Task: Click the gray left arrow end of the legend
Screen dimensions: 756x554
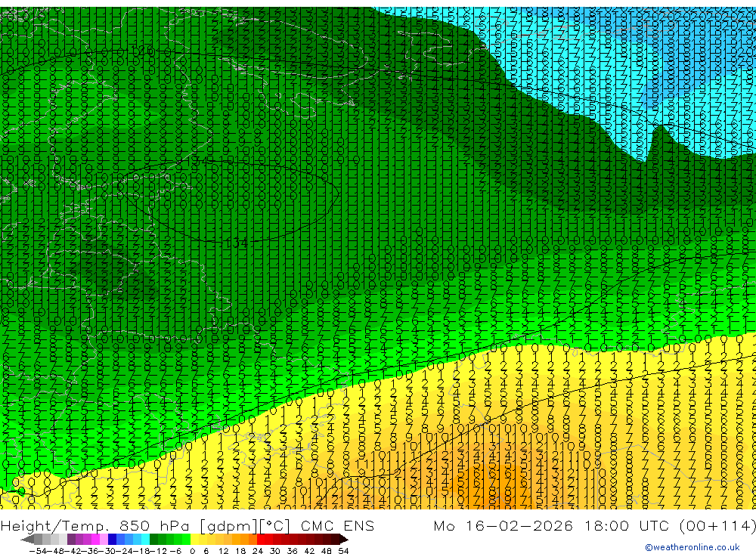Action: (x=27, y=540)
